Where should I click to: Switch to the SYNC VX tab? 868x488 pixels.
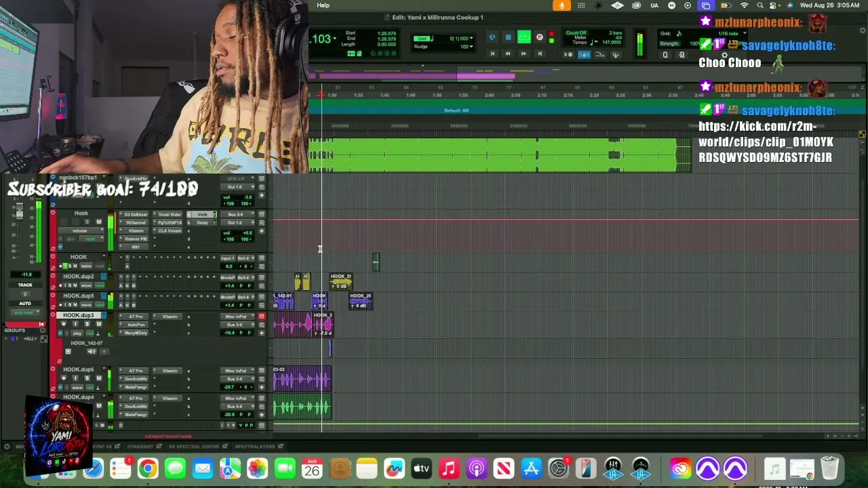(x=103, y=447)
